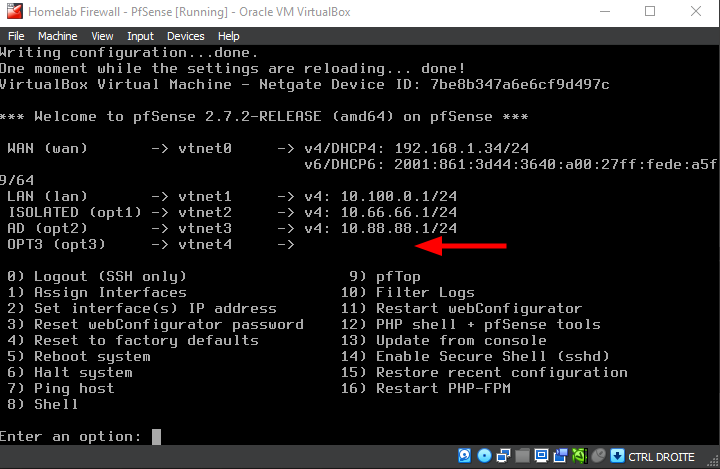Screen dimensions: 720x469
Task: Click the '15) Restore recent configuration' line
Action: [484, 373]
